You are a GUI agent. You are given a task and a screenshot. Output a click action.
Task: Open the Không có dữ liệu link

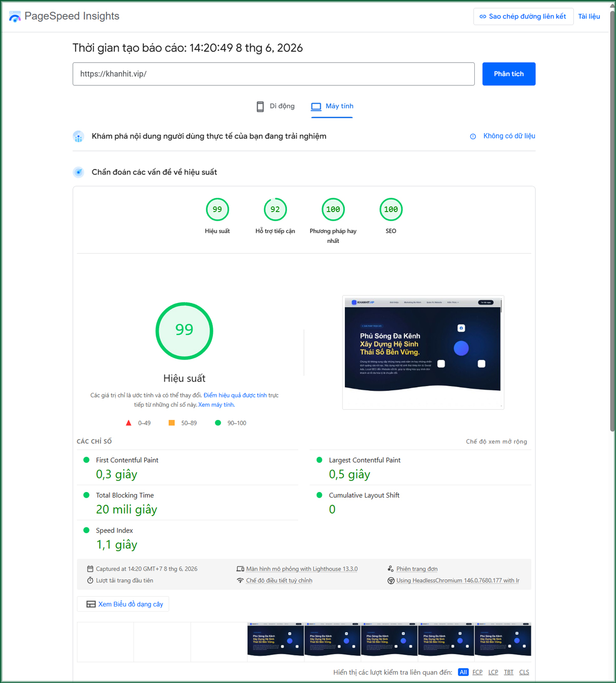pyautogui.click(x=509, y=136)
